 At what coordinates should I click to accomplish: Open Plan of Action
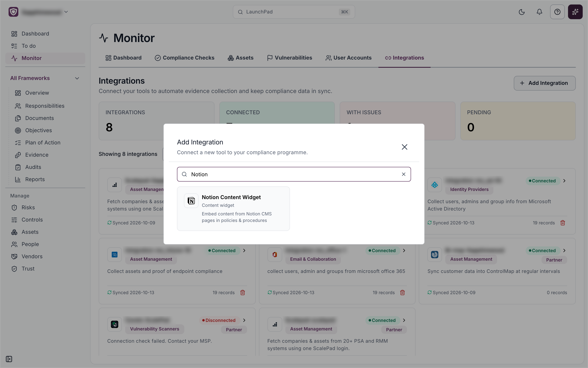(x=43, y=143)
